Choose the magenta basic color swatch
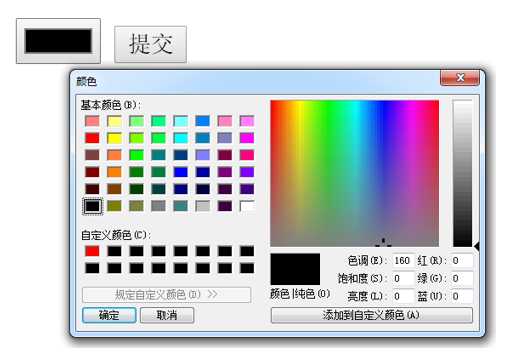 [247, 138]
